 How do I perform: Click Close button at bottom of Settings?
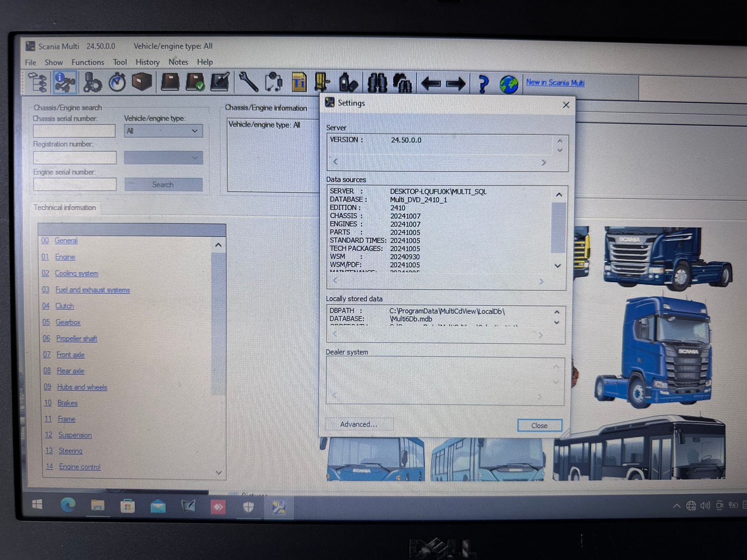coord(539,426)
